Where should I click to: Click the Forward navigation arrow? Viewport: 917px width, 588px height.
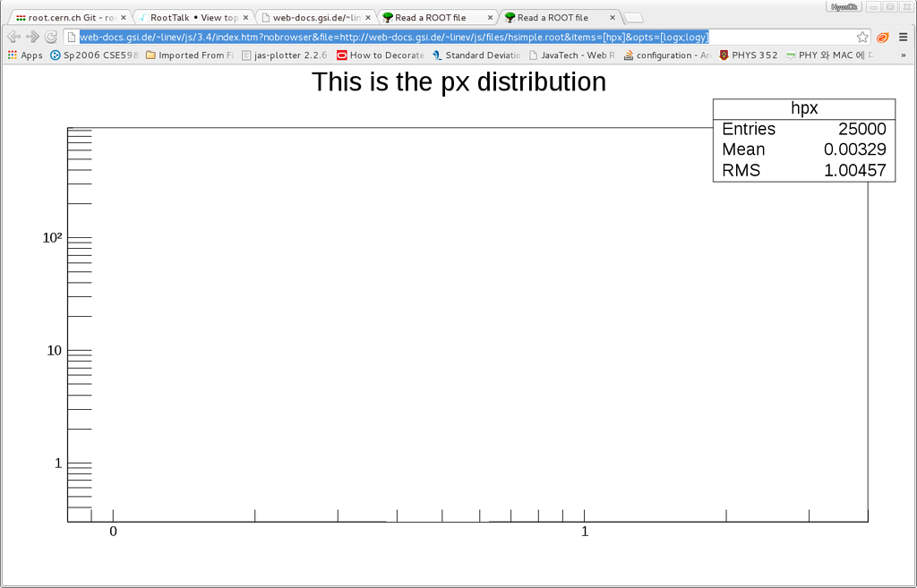click(32, 36)
